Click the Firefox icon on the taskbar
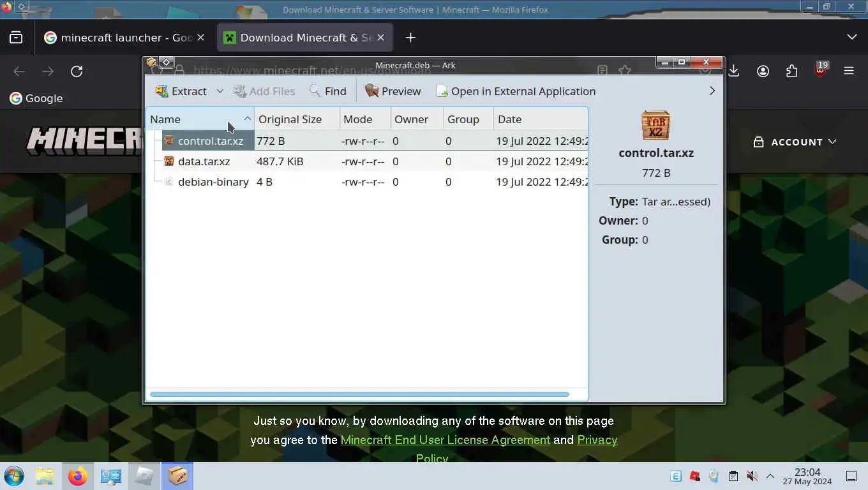868x490 pixels. (x=78, y=477)
